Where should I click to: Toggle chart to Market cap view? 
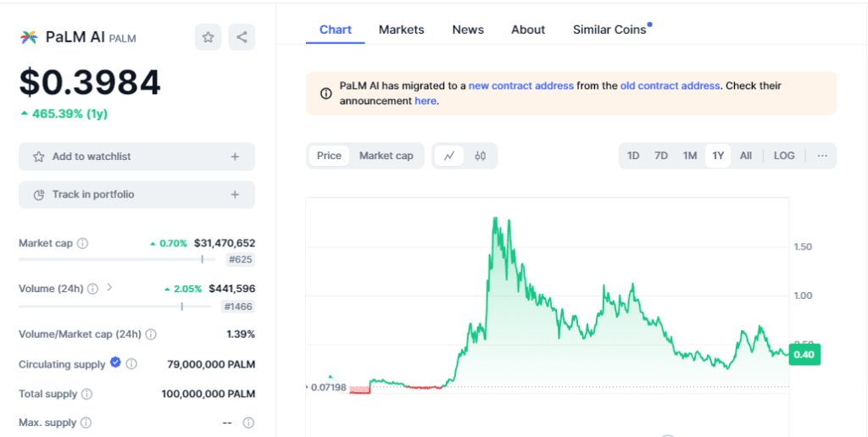click(386, 156)
